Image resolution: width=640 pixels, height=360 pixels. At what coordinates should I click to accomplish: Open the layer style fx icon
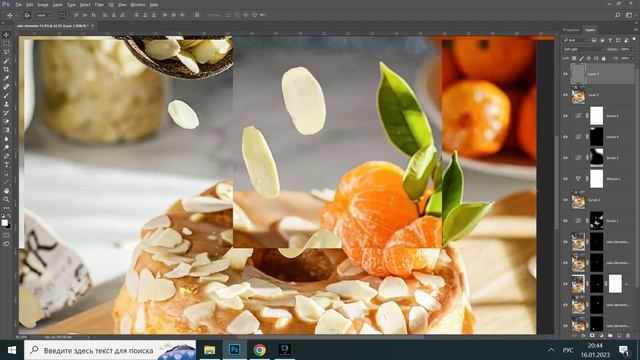pyautogui.click(x=583, y=336)
